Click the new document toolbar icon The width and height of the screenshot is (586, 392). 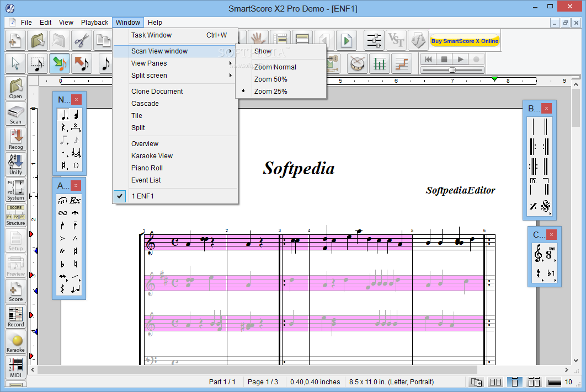coord(15,40)
